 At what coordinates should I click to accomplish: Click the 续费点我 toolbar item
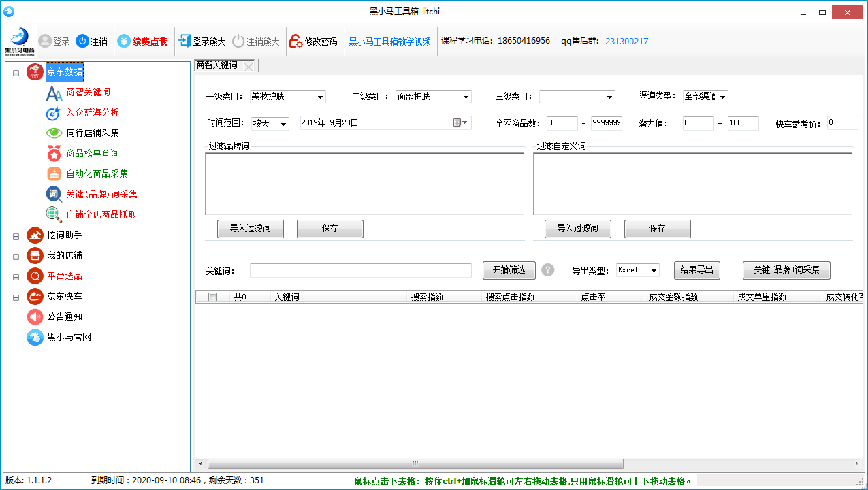click(x=142, y=42)
